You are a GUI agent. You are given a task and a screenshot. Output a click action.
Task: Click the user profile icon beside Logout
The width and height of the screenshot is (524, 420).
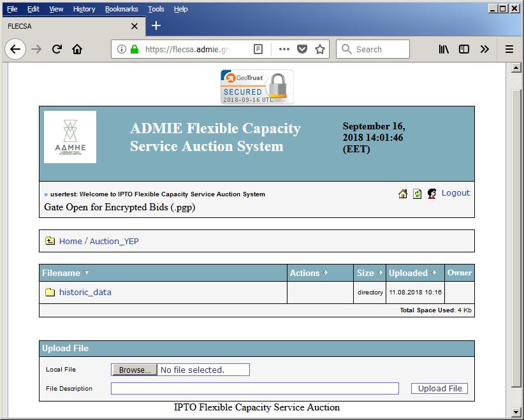[x=432, y=194]
